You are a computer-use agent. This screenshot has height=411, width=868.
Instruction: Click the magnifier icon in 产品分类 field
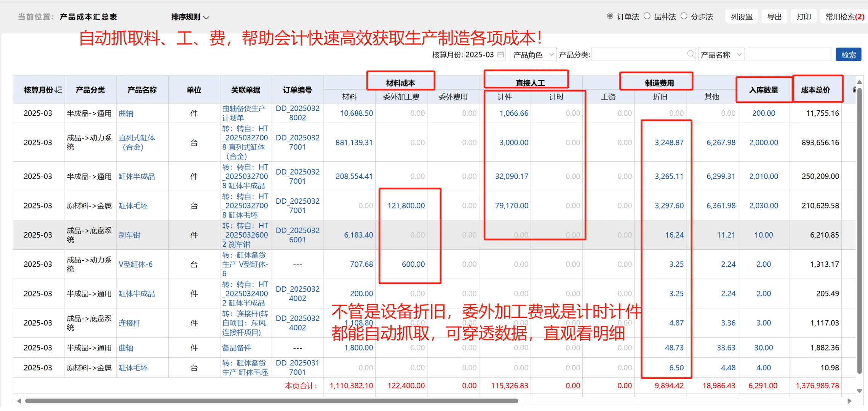pos(690,54)
